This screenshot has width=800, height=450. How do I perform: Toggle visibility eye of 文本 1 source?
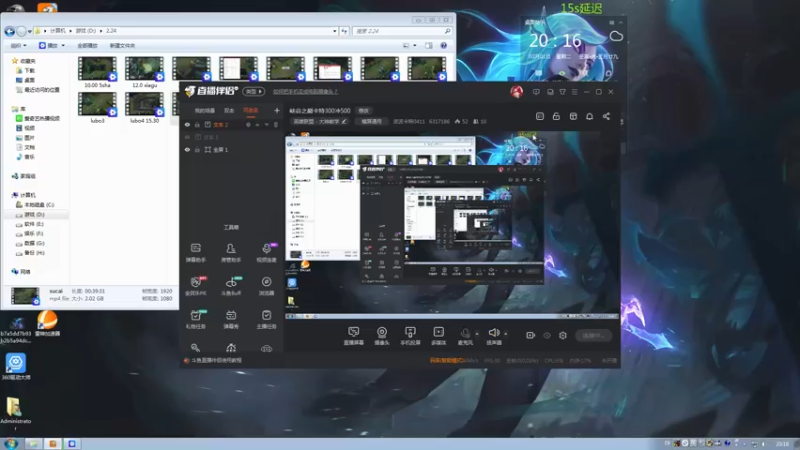[187, 137]
